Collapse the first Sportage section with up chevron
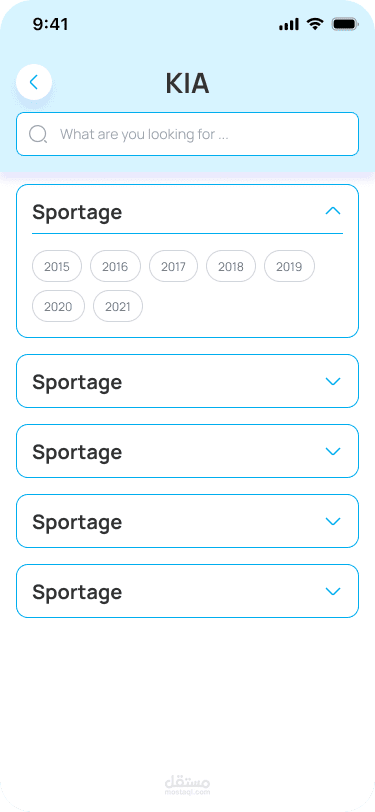The width and height of the screenshot is (375, 812). [x=333, y=211]
